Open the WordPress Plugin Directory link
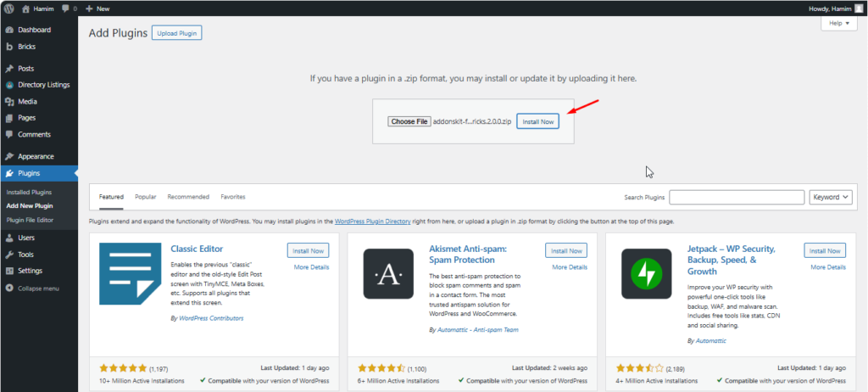Image resolution: width=868 pixels, height=392 pixels. point(373,221)
